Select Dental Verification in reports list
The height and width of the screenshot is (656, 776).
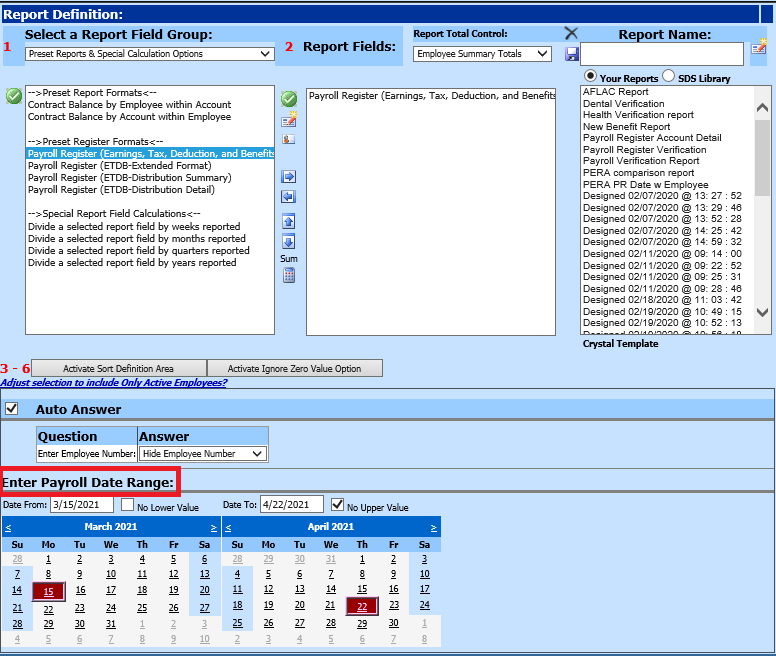click(623, 103)
